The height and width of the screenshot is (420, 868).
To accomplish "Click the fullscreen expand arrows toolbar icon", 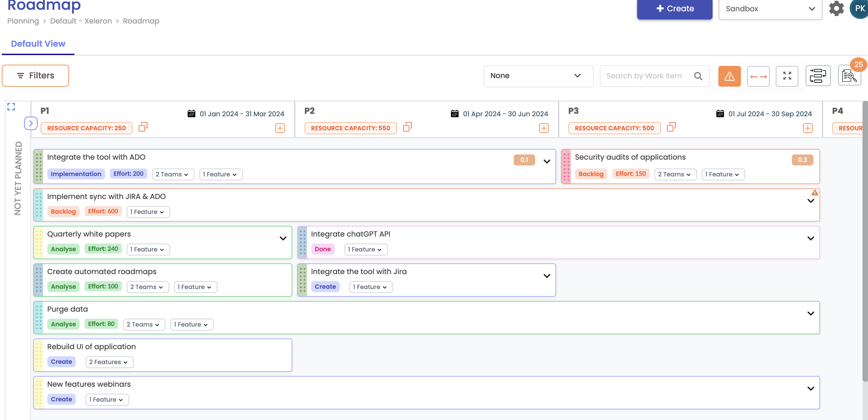I will [x=787, y=76].
